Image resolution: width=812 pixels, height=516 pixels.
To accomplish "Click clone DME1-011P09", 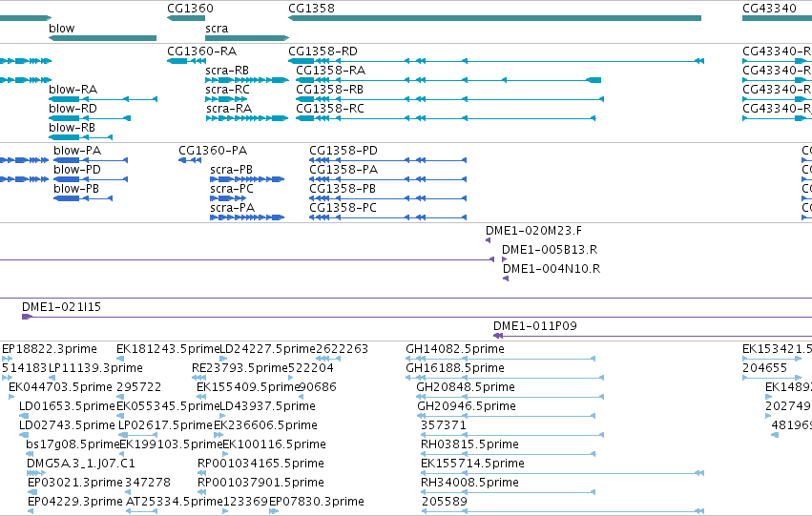I will click(653, 336).
